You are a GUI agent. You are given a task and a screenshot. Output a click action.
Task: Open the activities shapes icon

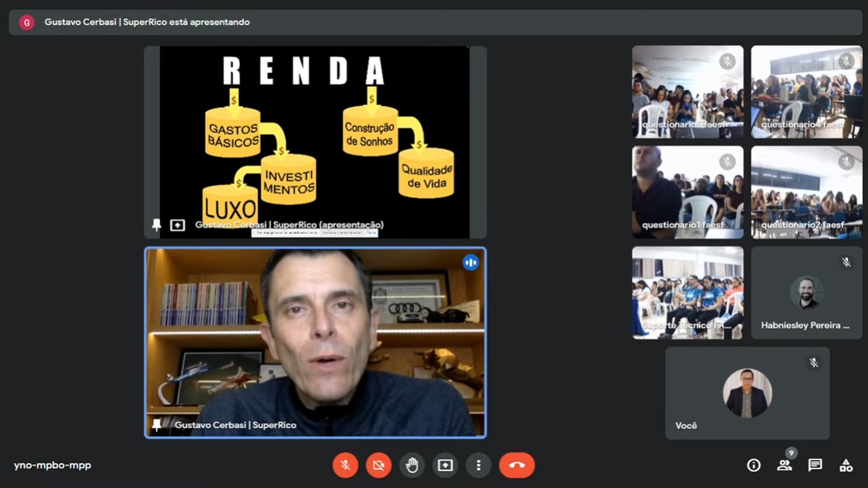846,465
